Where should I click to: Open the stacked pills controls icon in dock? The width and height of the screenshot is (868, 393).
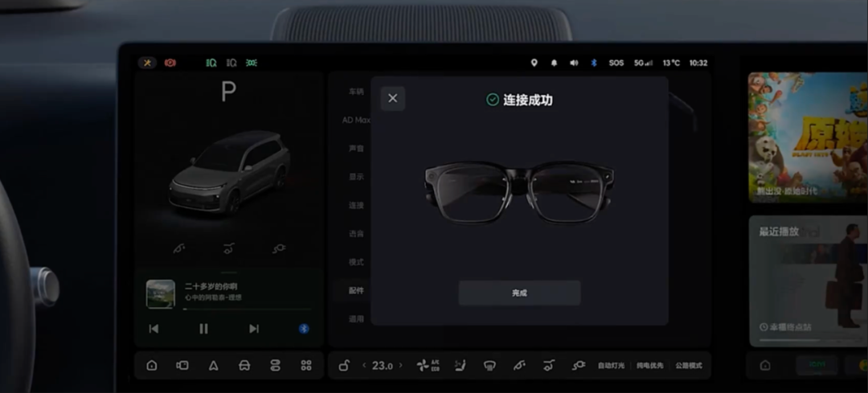pyautogui.click(x=275, y=366)
